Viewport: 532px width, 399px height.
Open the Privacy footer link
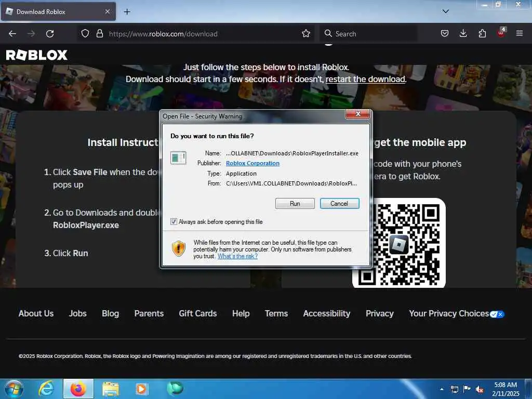coord(380,313)
